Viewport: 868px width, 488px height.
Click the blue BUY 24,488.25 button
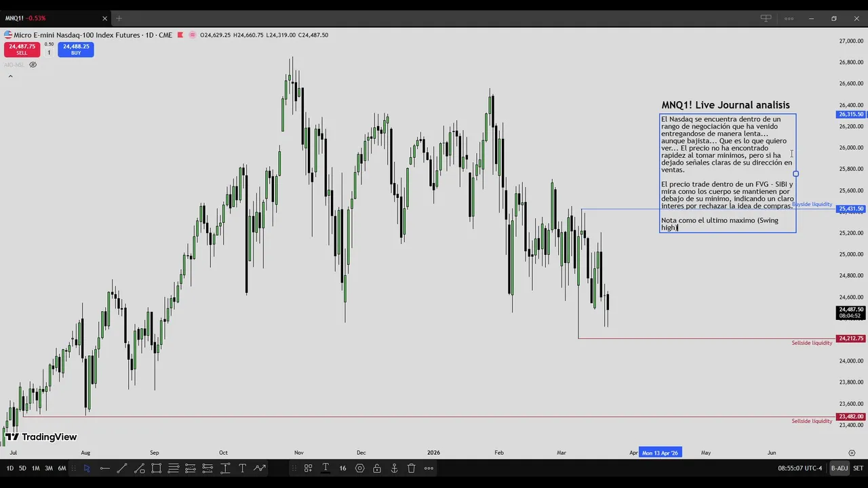(x=76, y=49)
